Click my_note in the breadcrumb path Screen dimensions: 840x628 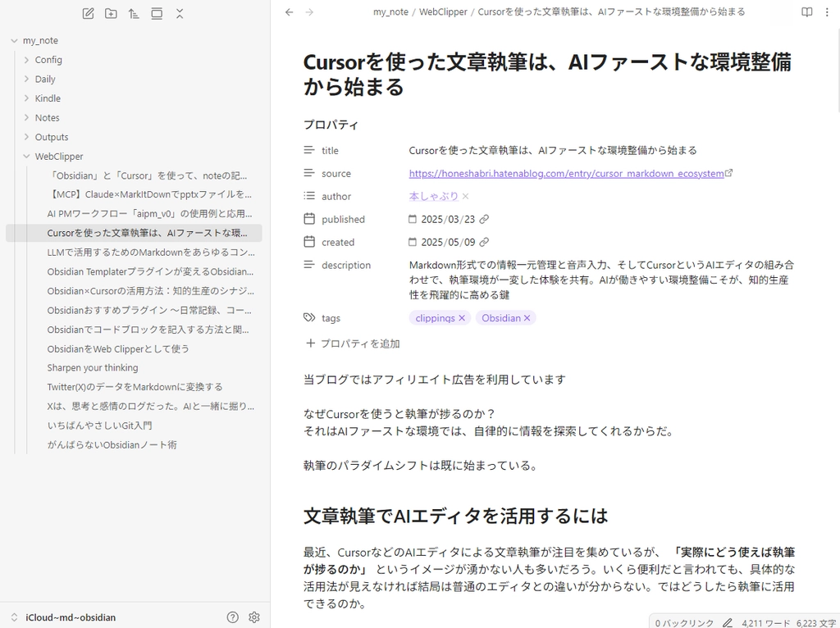(390, 11)
